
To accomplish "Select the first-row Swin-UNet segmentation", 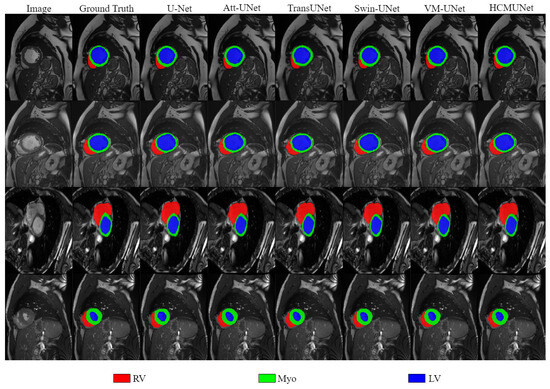I will point(377,58).
